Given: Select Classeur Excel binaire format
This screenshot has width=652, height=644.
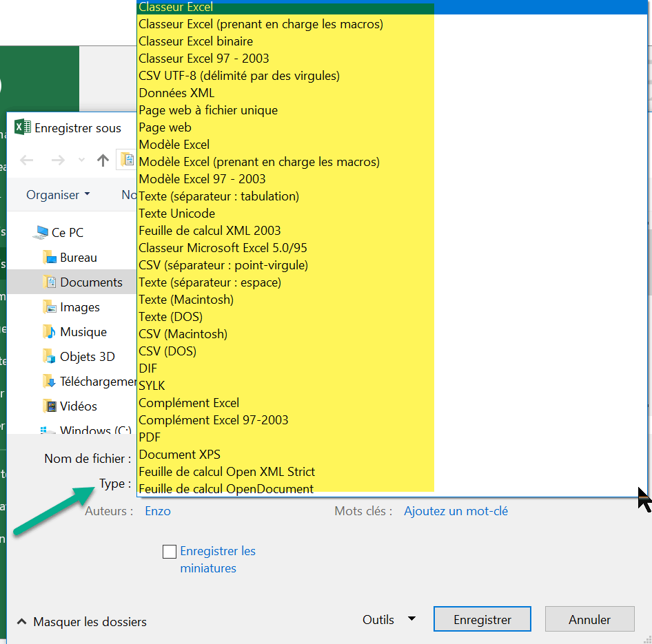Looking at the screenshot, I should (391, 41).
